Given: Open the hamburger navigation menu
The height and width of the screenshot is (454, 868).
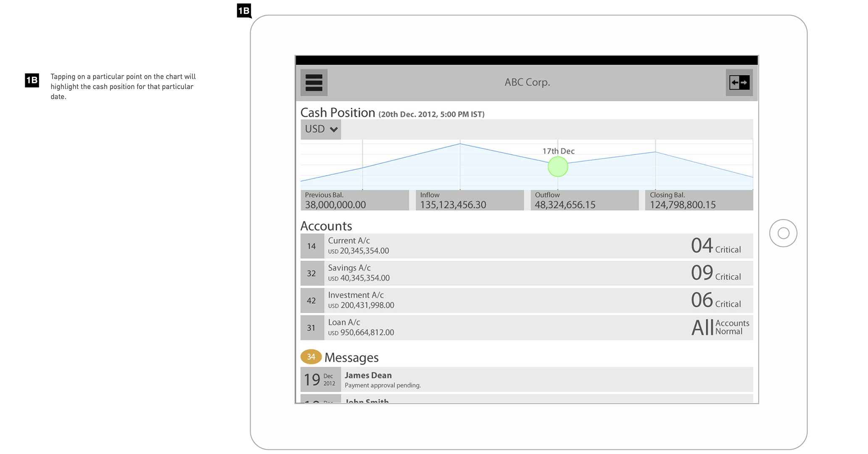Looking at the screenshot, I should tap(313, 82).
